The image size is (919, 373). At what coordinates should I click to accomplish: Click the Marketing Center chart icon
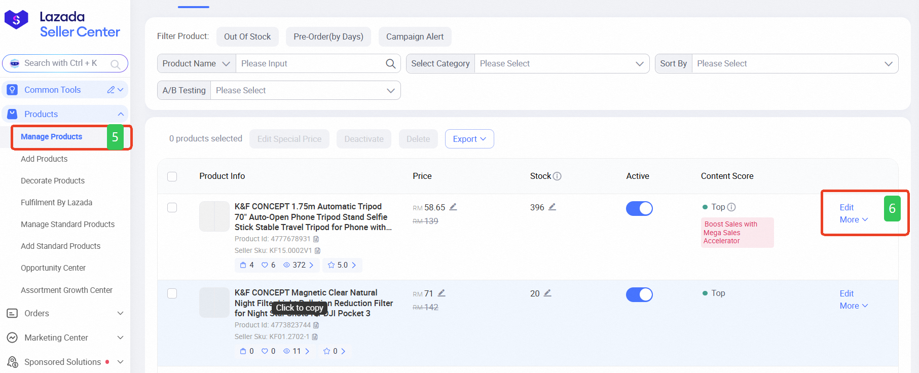click(12, 338)
